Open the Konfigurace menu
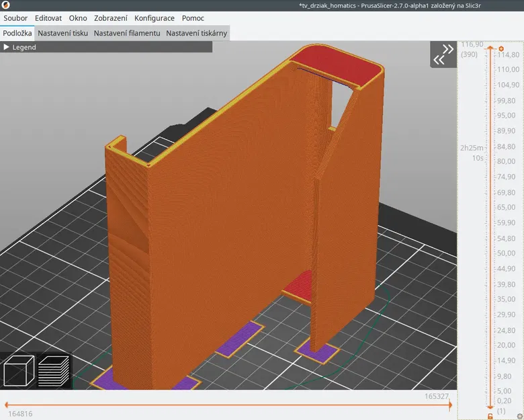Viewport: 524px width, 420px height. (x=155, y=18)
